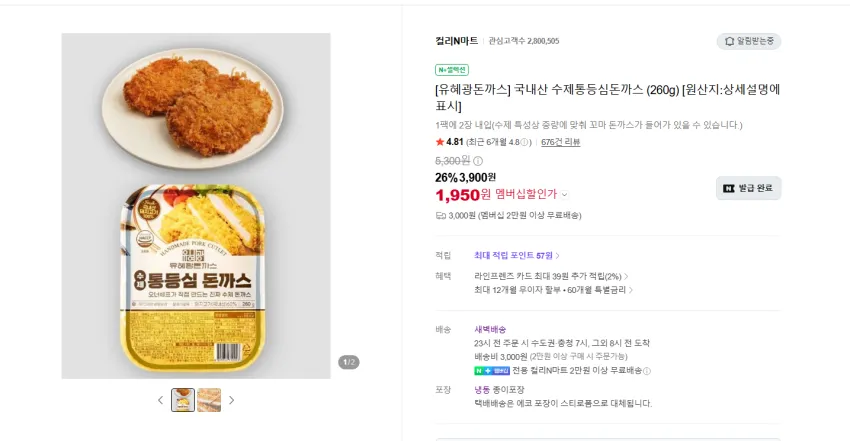Open the 676건 리뷰 link
Viewport: 850px width, 441px height.
pyautogui.click(x=561, y=142)
